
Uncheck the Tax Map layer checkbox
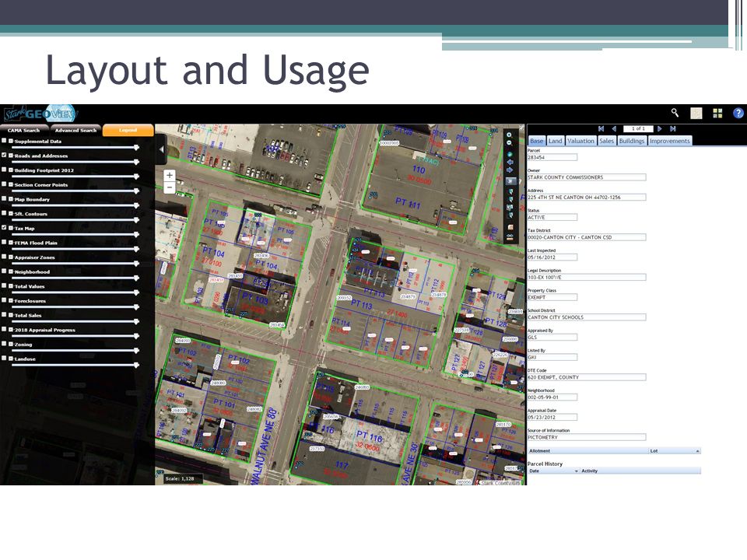tap(5, 228)
